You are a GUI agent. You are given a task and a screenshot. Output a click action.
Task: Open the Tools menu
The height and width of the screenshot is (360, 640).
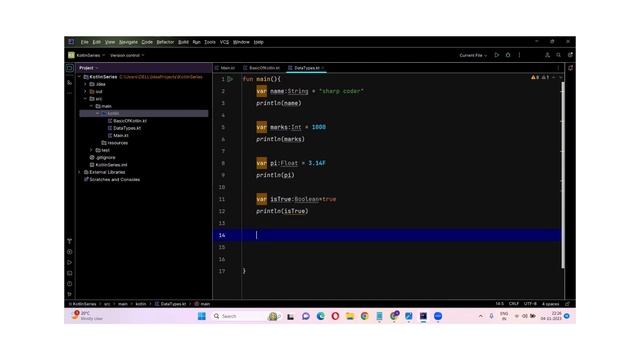tap(210, 42)
